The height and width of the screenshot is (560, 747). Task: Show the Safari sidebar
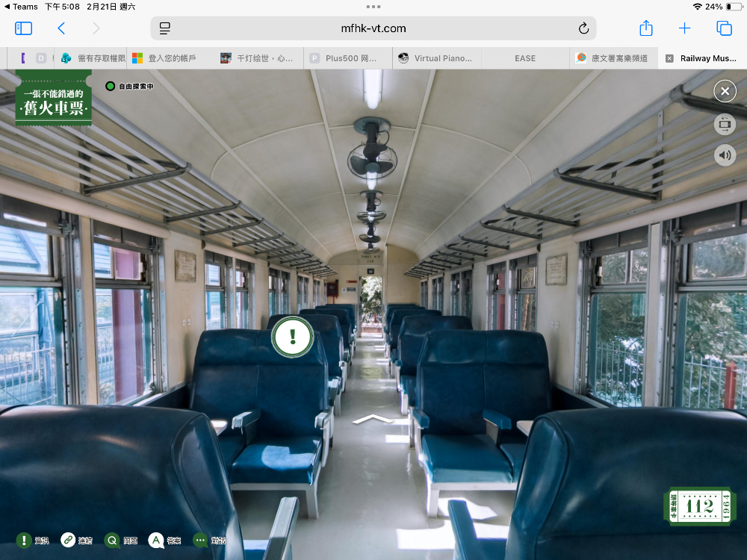24,28
